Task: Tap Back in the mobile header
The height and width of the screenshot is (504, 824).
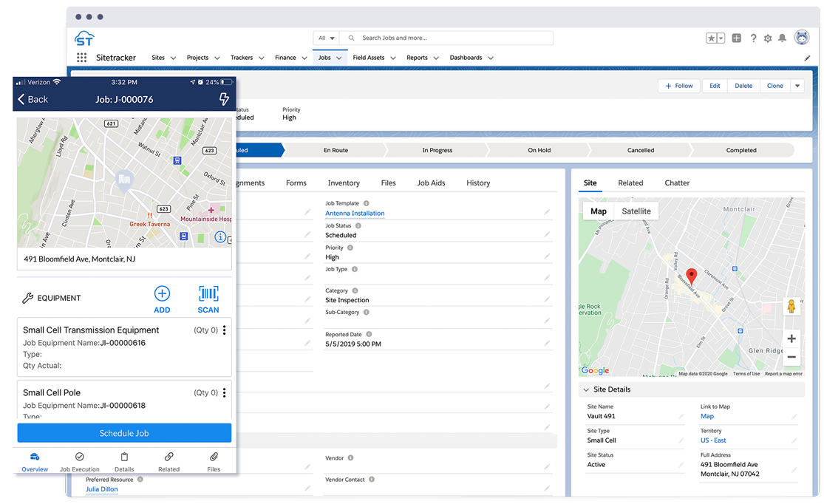Action: coord(33,99)
